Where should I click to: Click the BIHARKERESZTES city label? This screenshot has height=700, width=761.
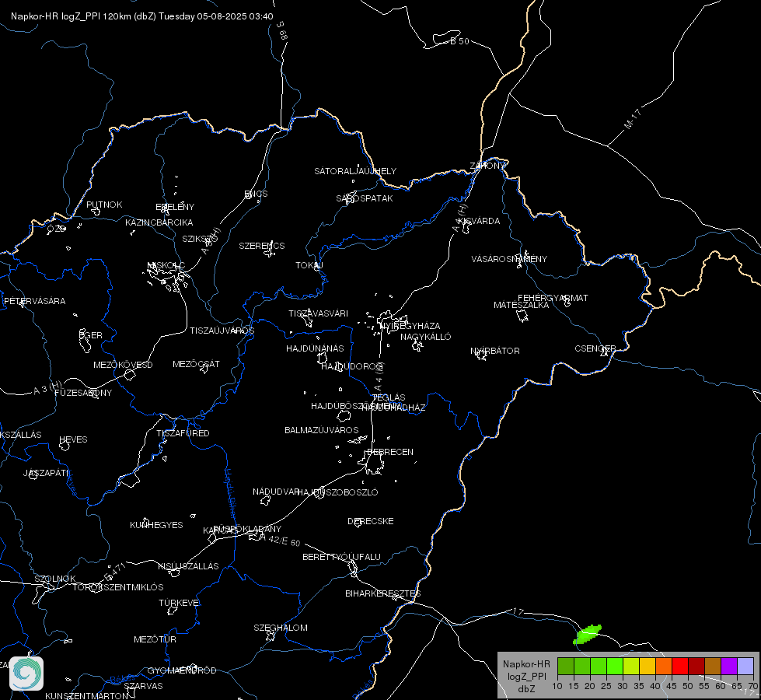pyautogui.click(x=383, y=593)
